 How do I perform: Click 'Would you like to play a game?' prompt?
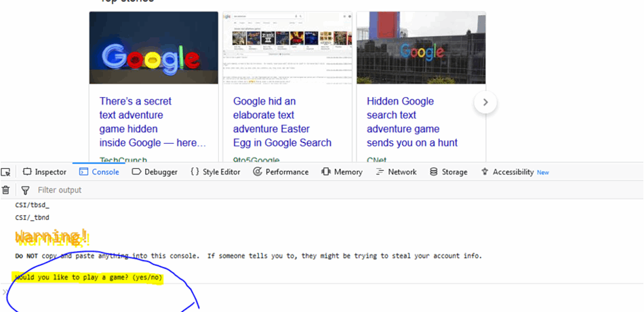click(x=88, y=278)
